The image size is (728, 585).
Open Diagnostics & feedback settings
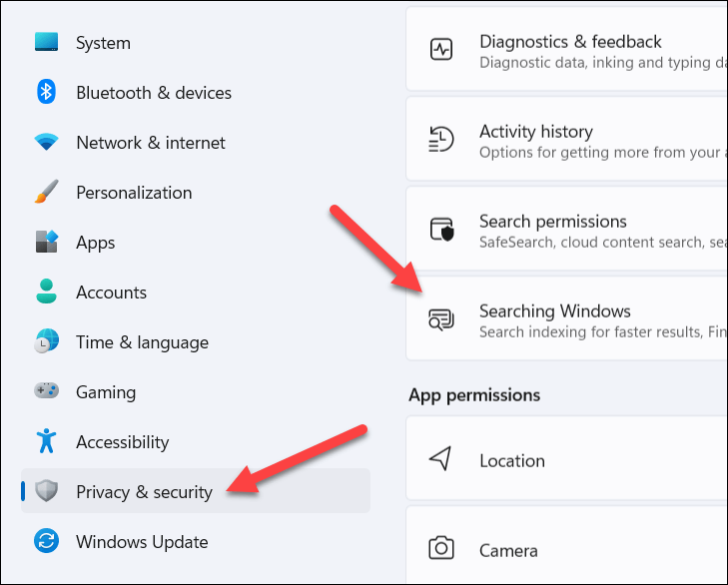click(x=570, y=50)
